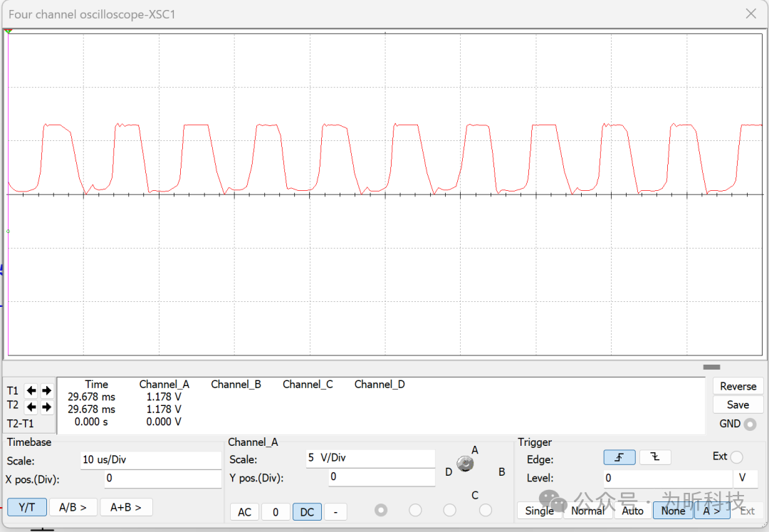The height and width of the screenshot is (532, 769).
Task: Click the minus invert button
Action: pyautogui.click(x=335, y=512)
